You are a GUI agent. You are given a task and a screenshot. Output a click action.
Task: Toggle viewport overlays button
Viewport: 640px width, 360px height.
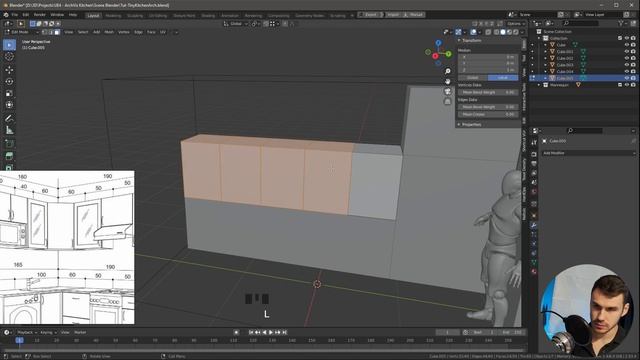[473, 32]
